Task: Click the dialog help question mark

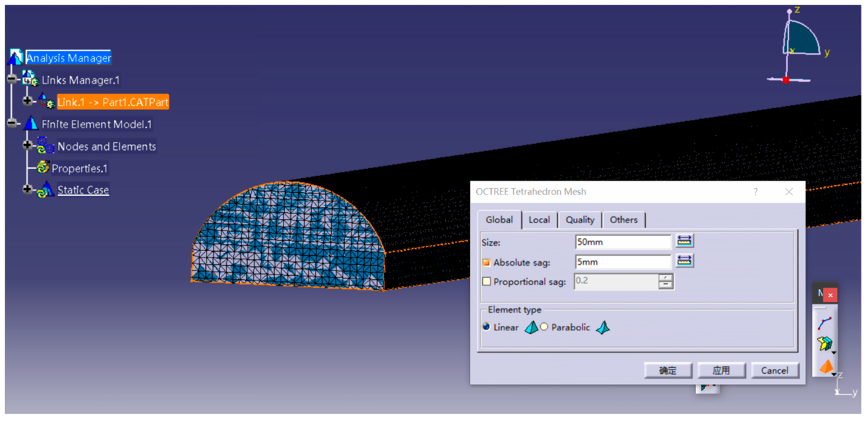Action: pyautogui.click(x=756, y=192)
